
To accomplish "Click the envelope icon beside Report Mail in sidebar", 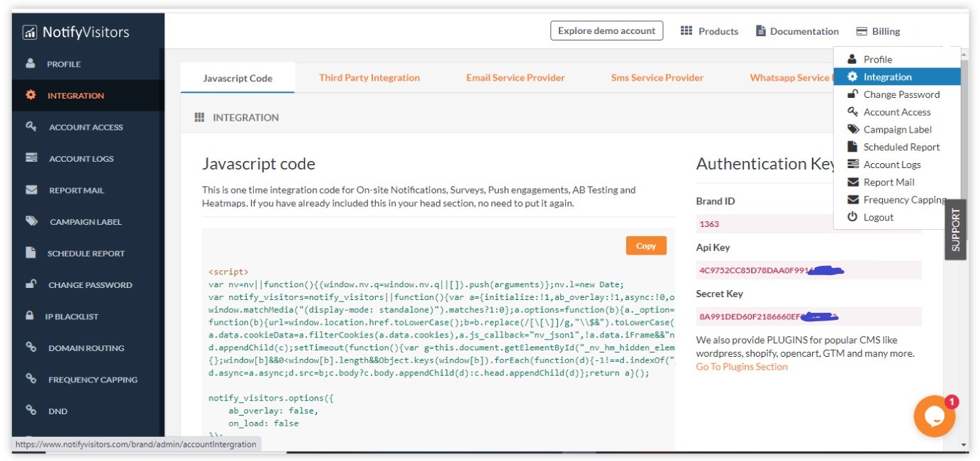I will coord(31,190).
